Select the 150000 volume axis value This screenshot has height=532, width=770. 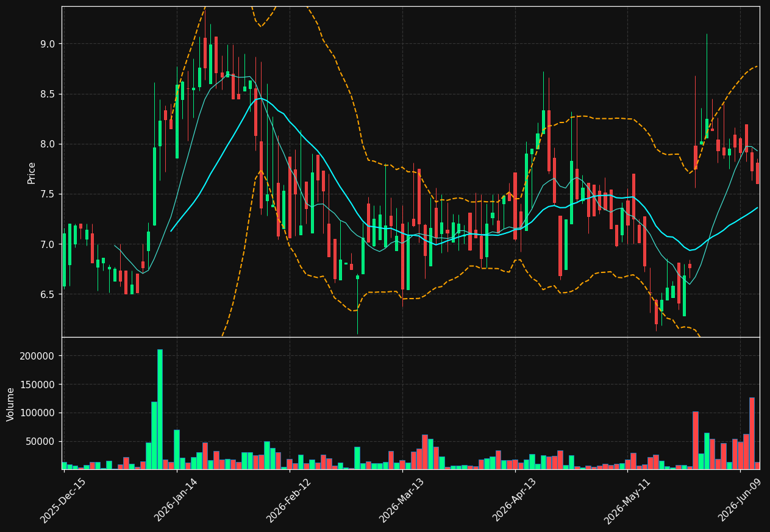coord(37,385)
